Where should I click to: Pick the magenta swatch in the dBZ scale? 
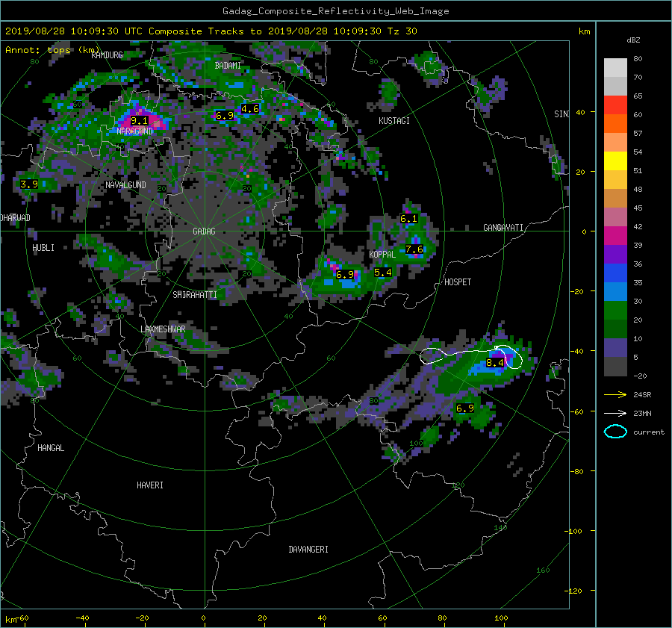click(615, 236)
